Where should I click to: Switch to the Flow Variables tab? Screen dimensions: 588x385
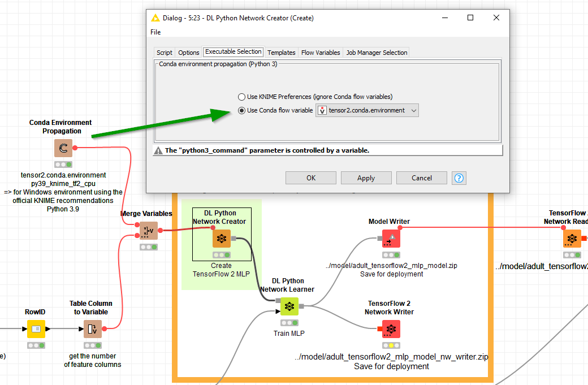321,52
